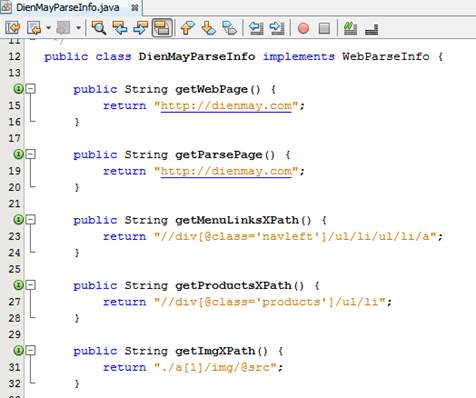This screenshot has width=476, height=398.
Task: Click the Comment code icon
Action: pyautogui.click(x=350, y=28)
